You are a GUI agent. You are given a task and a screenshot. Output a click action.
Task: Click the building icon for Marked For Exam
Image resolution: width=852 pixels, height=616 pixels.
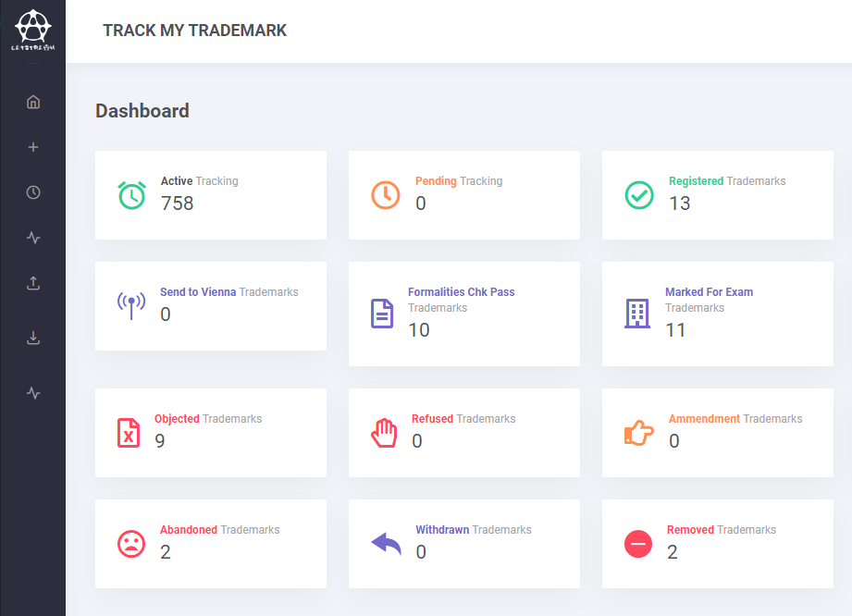pyautogui.click(x=636, y=314)
